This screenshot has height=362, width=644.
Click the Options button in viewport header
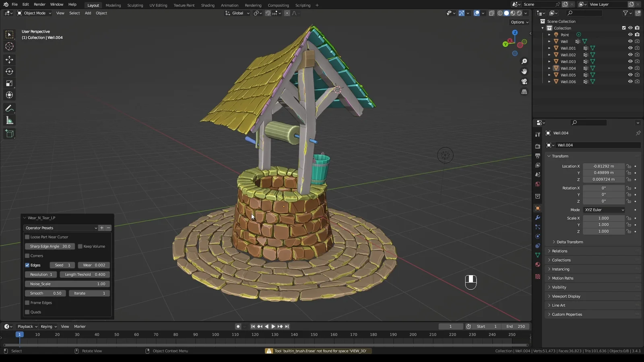pos(520,22)
